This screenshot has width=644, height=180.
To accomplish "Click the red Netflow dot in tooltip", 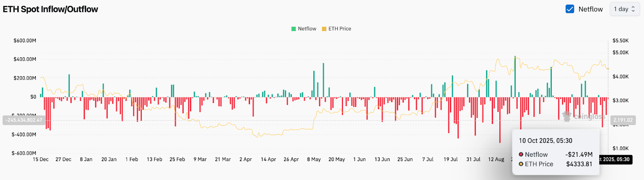I will tap(521, 154).
